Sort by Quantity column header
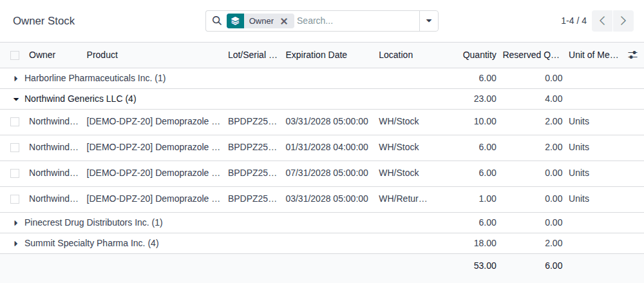 pyautogui.click(x=479, y=55)
